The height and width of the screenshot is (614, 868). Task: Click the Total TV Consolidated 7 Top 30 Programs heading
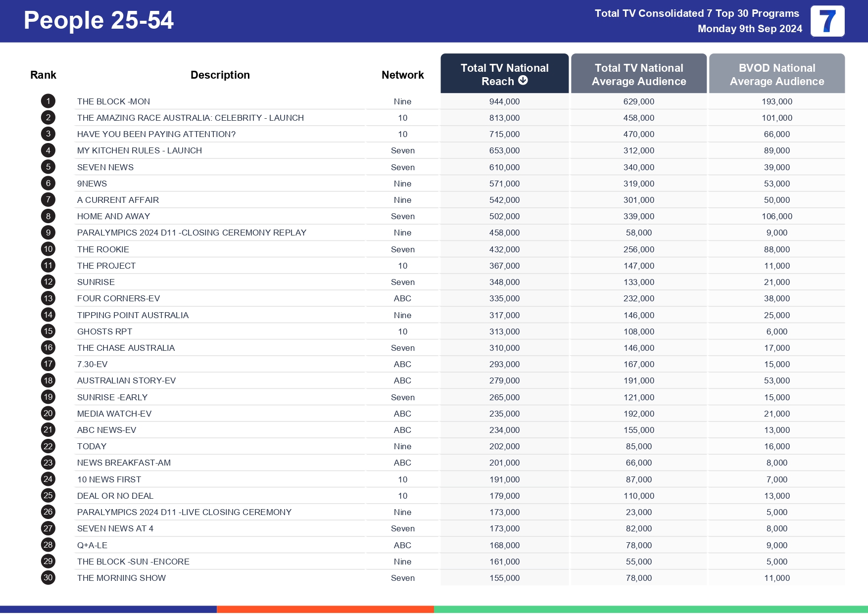click(x=696, y=14)
